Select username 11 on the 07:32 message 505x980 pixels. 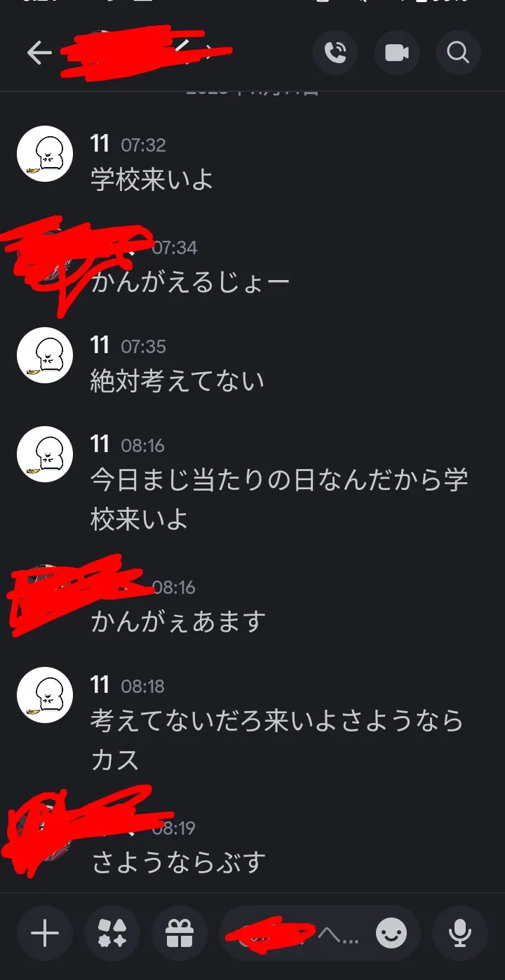pyautogui.click(x=100, y=145)
